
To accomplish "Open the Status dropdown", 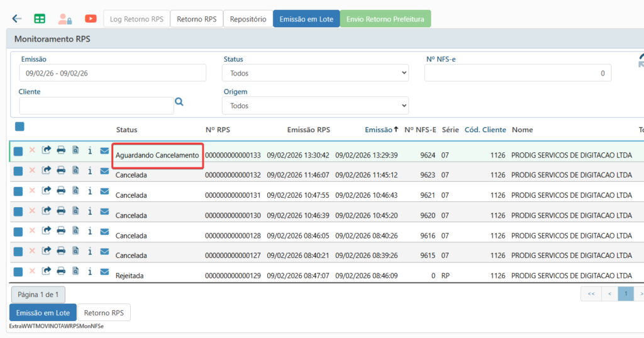I will 315,73.
